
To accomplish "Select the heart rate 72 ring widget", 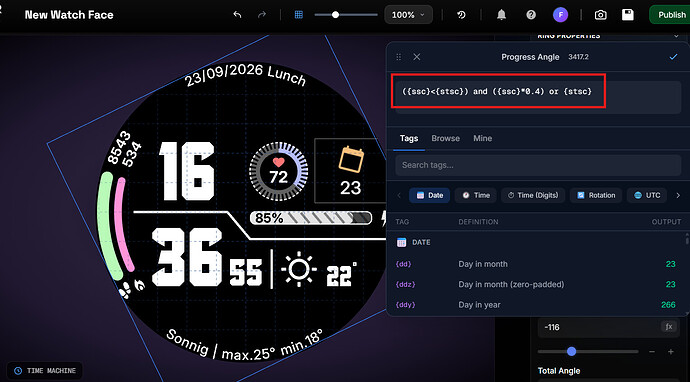I will (x=279, y=171).
